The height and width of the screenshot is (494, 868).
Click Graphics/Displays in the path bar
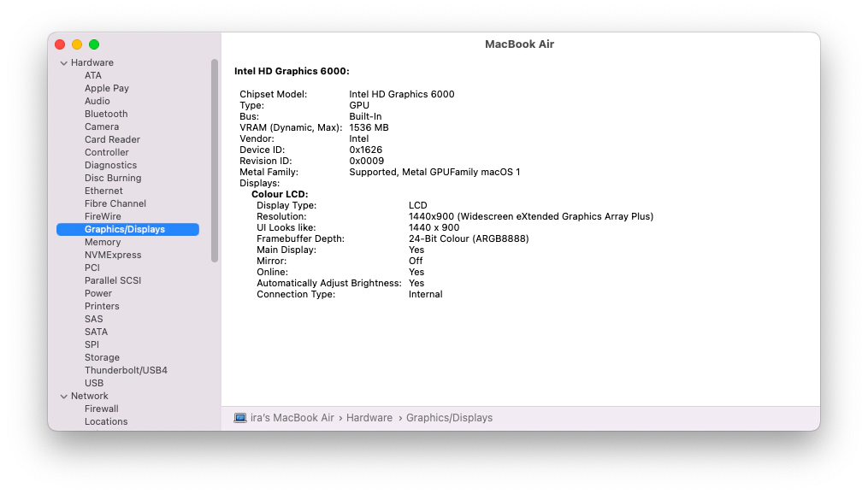coord(450,418)
